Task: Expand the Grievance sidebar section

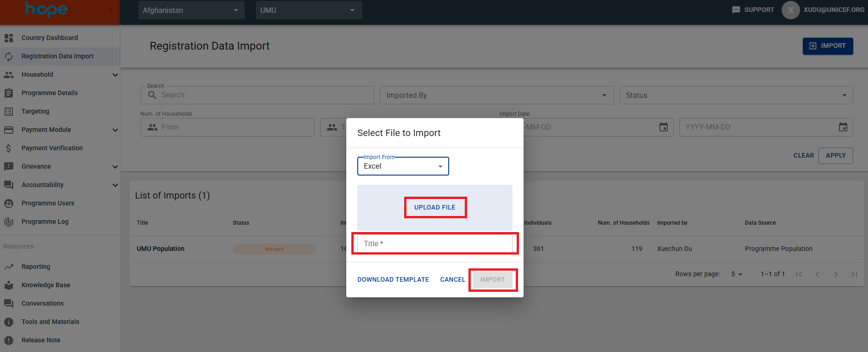Action: 115,167
